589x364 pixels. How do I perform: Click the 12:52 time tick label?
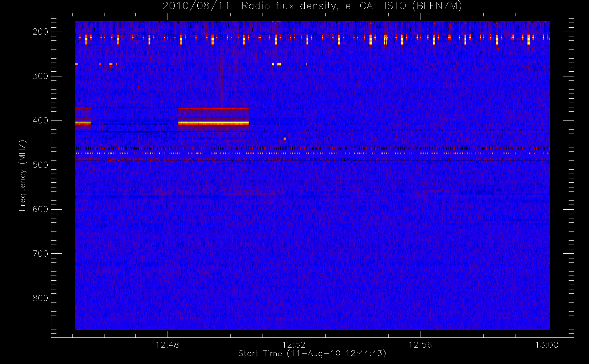point(294,345)
